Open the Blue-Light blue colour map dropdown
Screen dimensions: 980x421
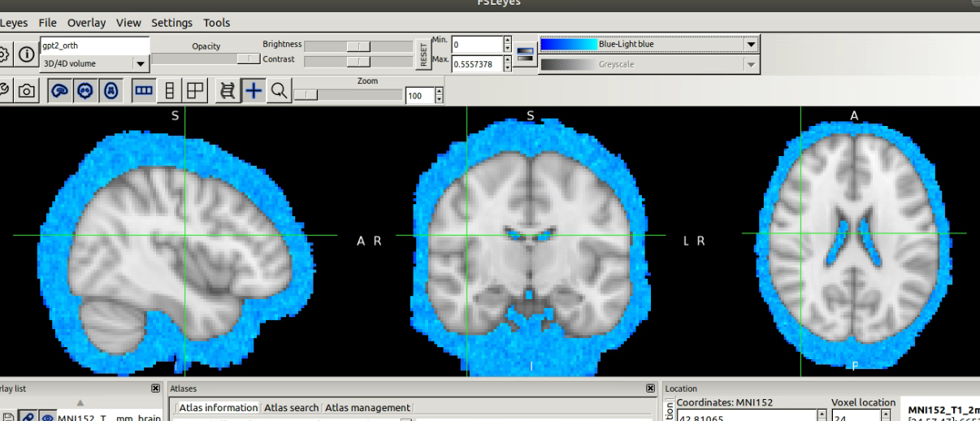point(751,44)
